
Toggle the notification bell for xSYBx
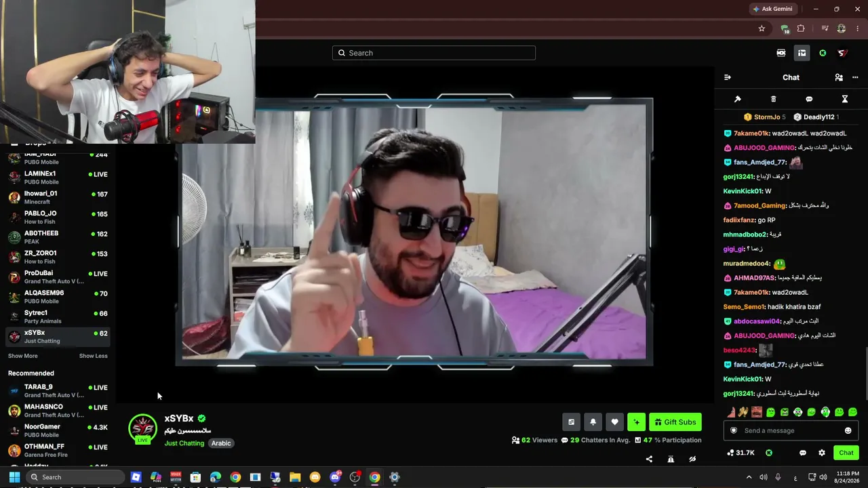coord(593,422)
